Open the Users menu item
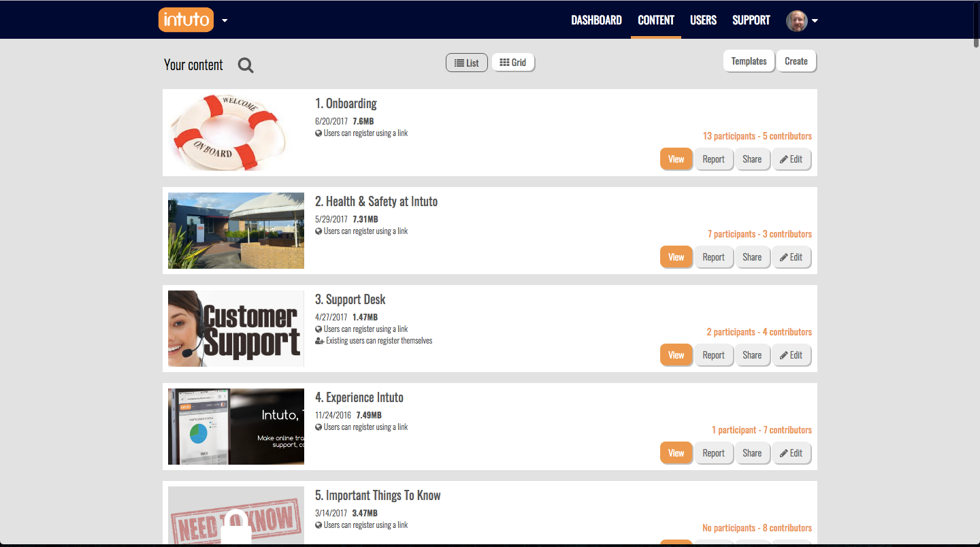The width and height of the screenshot is (980, 547). point(703,20)
